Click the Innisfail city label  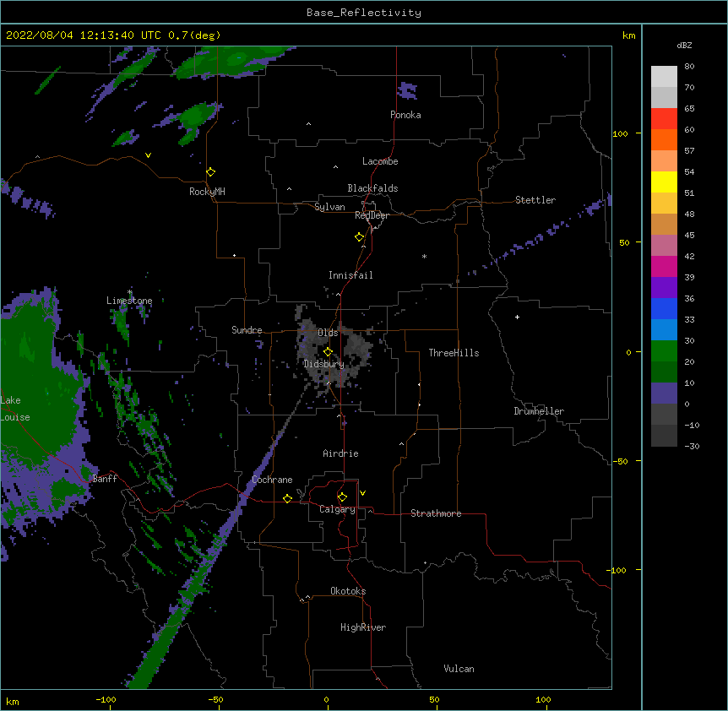click(x=350, y=275)
